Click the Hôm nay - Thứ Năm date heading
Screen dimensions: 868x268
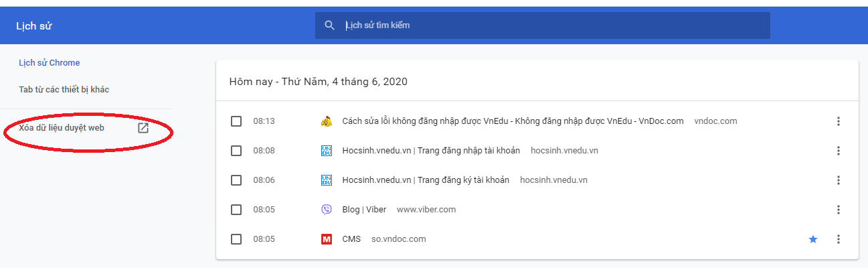pyautogui.click(x=318, y=82)
